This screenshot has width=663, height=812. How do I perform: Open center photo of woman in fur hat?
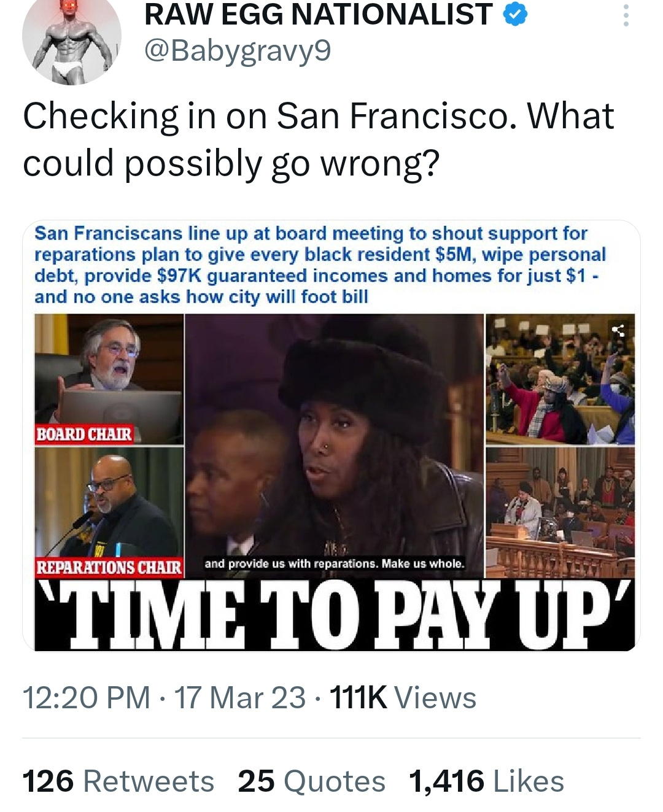point(335,446)
